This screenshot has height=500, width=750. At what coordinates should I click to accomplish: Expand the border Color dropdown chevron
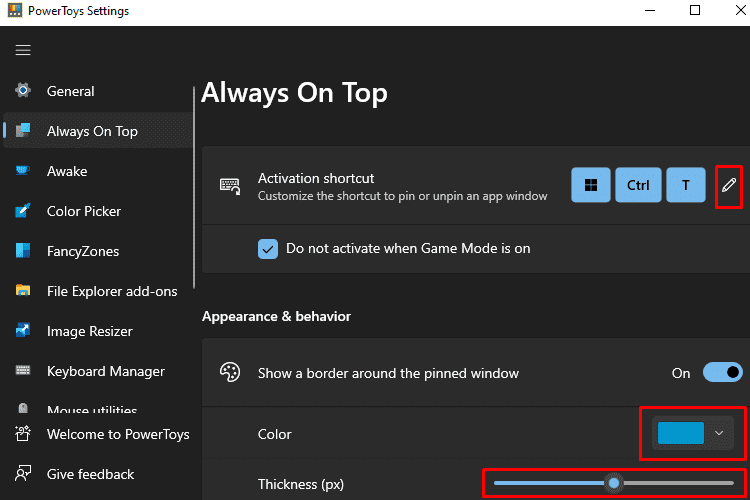(x=719, y=433)
